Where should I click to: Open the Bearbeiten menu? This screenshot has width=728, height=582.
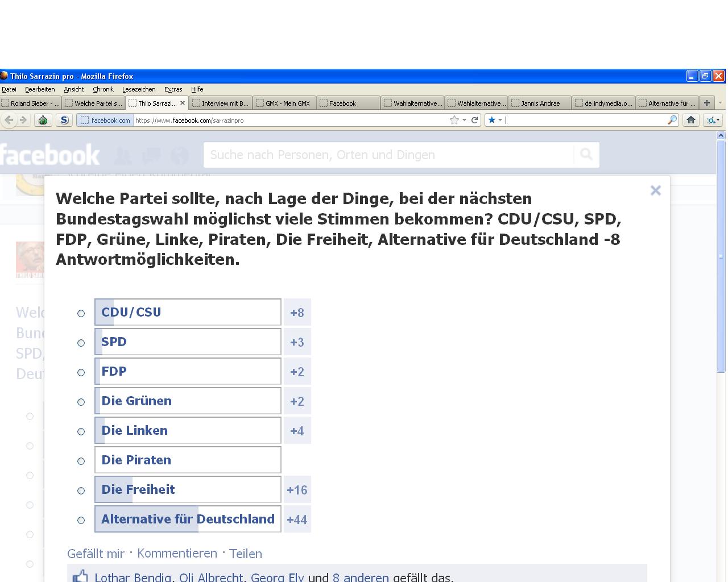point(40,89)
